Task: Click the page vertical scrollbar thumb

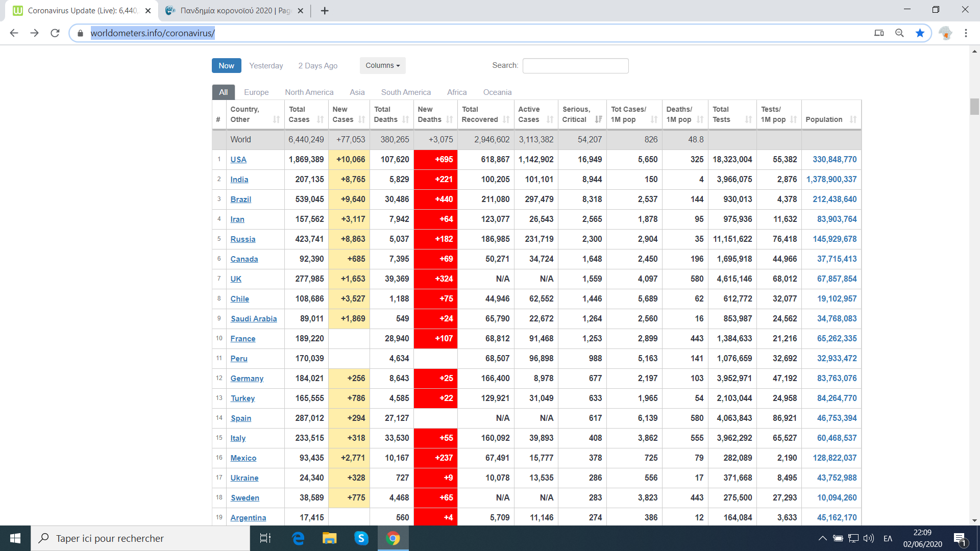Action: (974, 107)
